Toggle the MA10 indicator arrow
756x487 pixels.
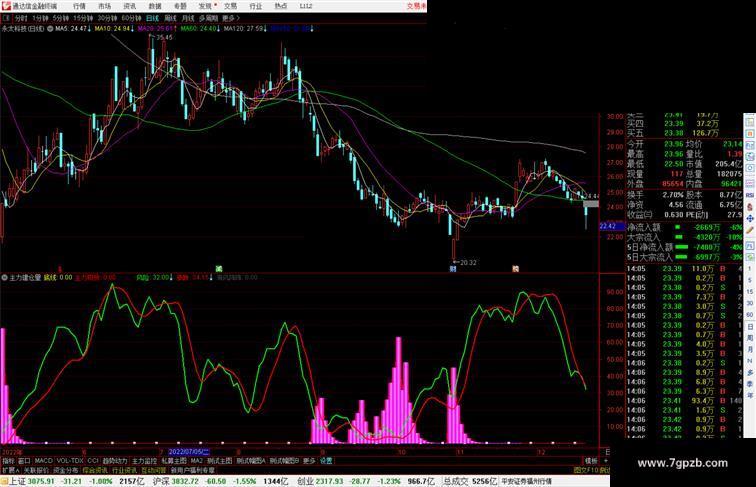click(132, 29)
